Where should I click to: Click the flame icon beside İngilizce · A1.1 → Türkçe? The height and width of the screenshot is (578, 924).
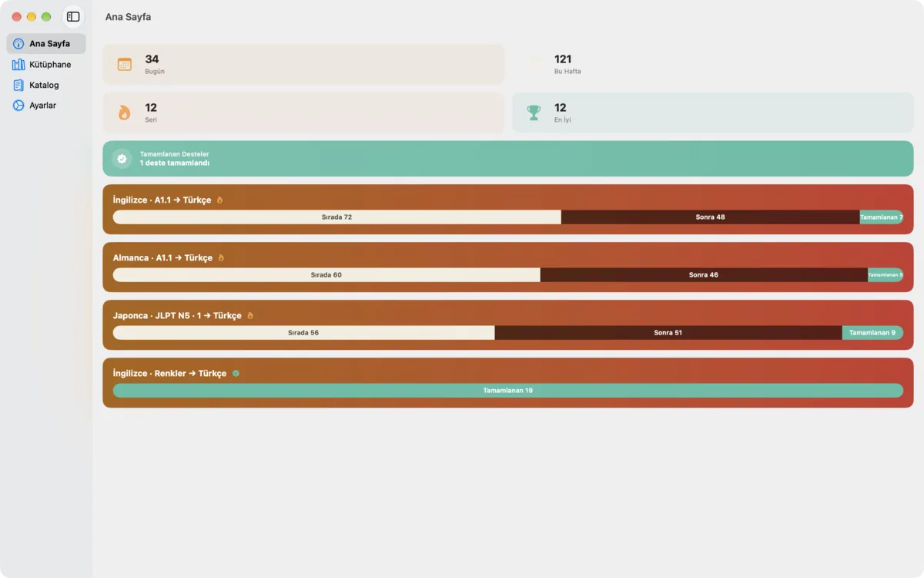(x=219, y=200)
